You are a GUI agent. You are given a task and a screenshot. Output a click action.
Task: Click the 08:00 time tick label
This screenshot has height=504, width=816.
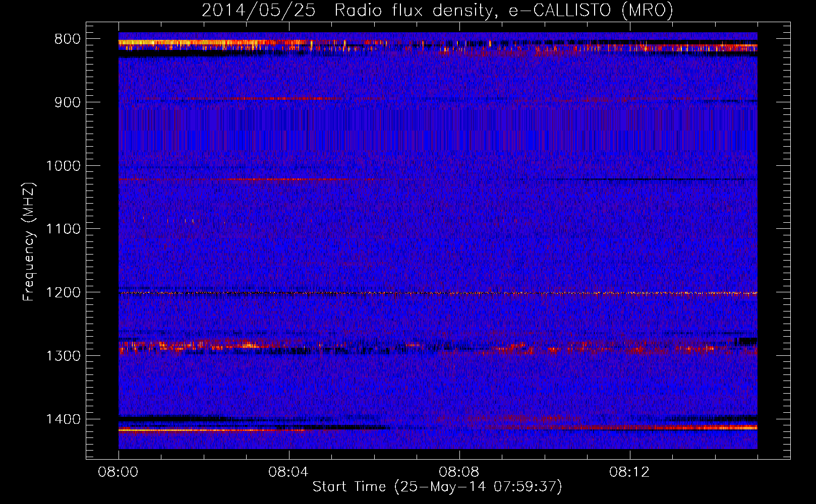118,472
